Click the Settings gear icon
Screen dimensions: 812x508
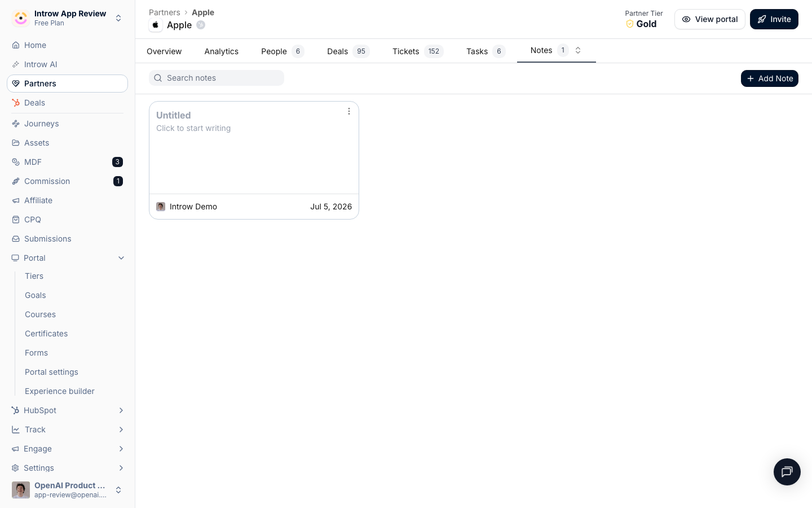(x=15, y=468)
